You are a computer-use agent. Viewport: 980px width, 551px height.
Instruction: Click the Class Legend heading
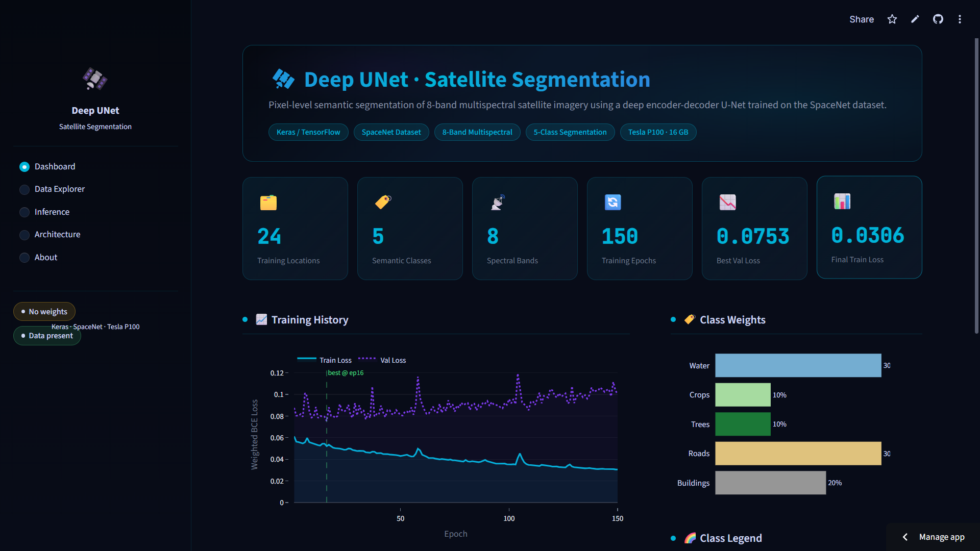tap(731, 538)
